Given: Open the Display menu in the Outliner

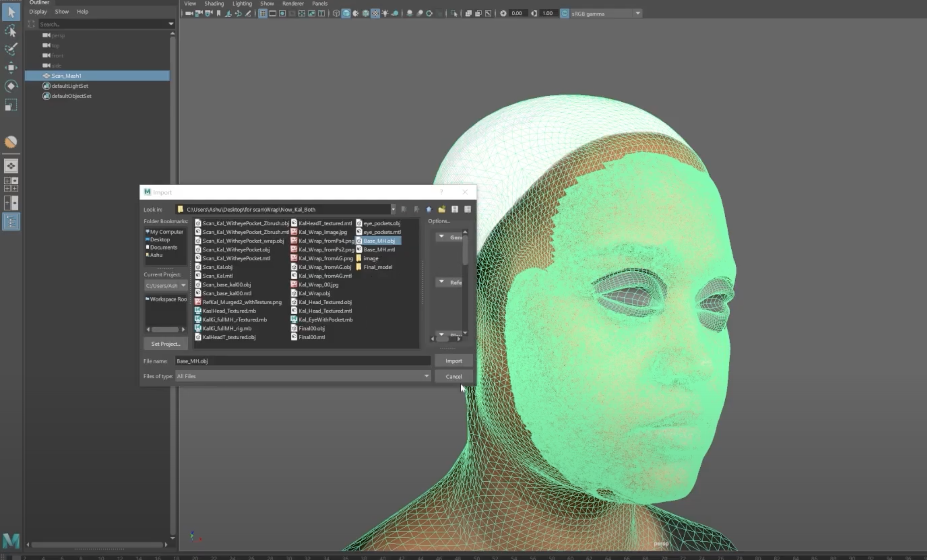Looking at the screenshot, I should click(38, 11).
